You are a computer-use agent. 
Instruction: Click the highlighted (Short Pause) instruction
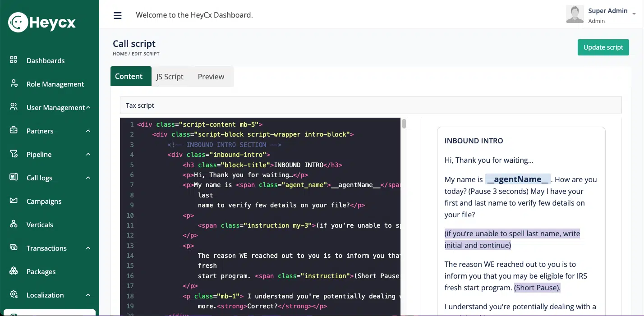coord(537,288)
